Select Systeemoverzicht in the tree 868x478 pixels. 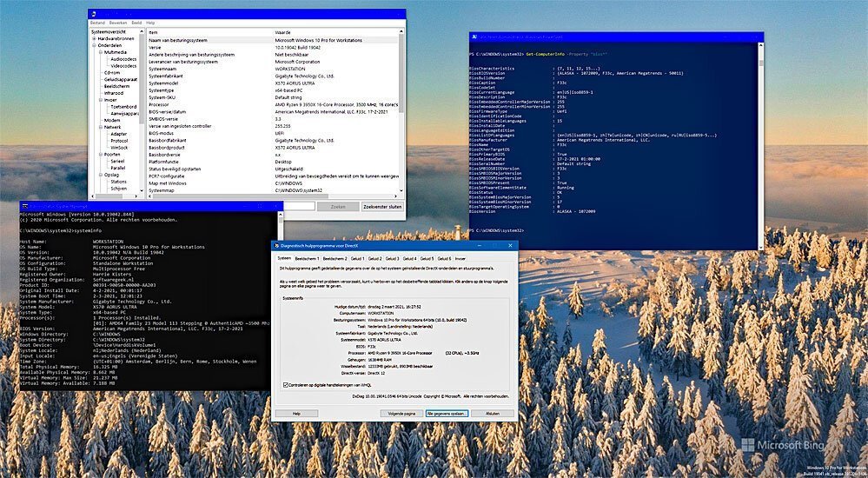click(x=109, y=32)
